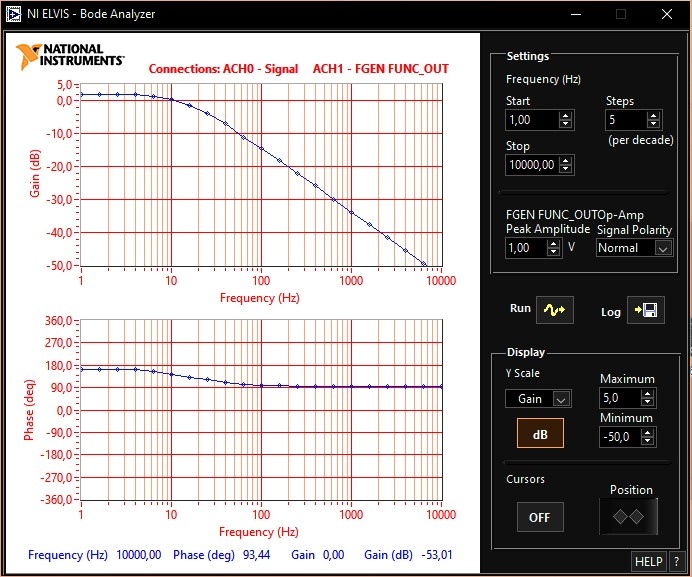Open HELP button
Screen dimensions: 692x577
click(x=649, y=562)
